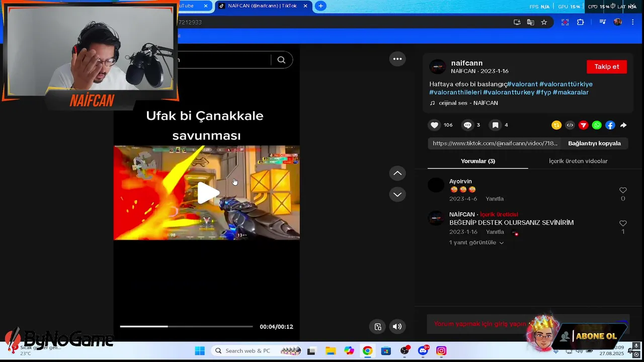Screen dimensions: 644x362
Task: Like Ayoirvin's comment
Action: [623, 191]
